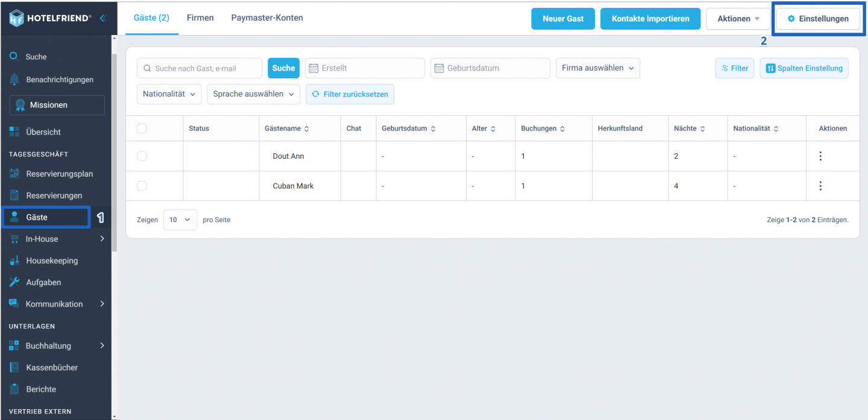Switch to Firmen tab
868x420 pixels.
pyautogui.click(x=200, y=18)
